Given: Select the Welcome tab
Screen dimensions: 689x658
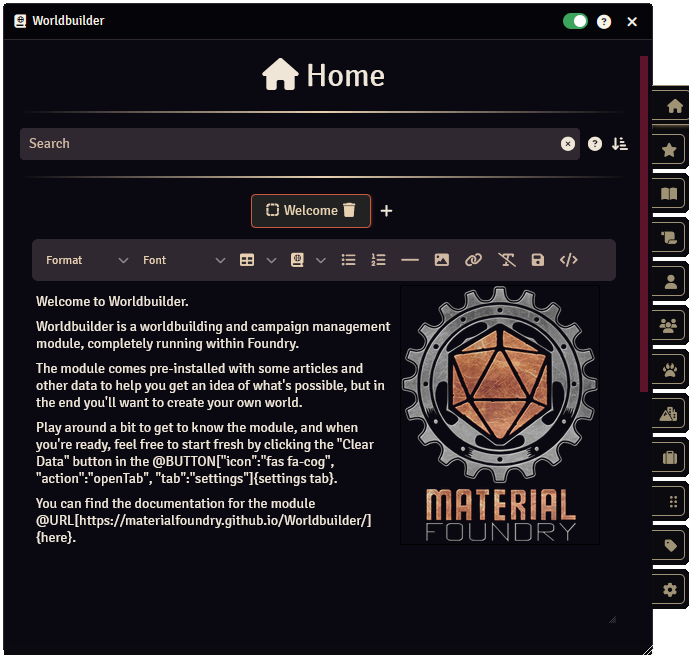Looking at the screenshot, I should (x=311, y=211).
